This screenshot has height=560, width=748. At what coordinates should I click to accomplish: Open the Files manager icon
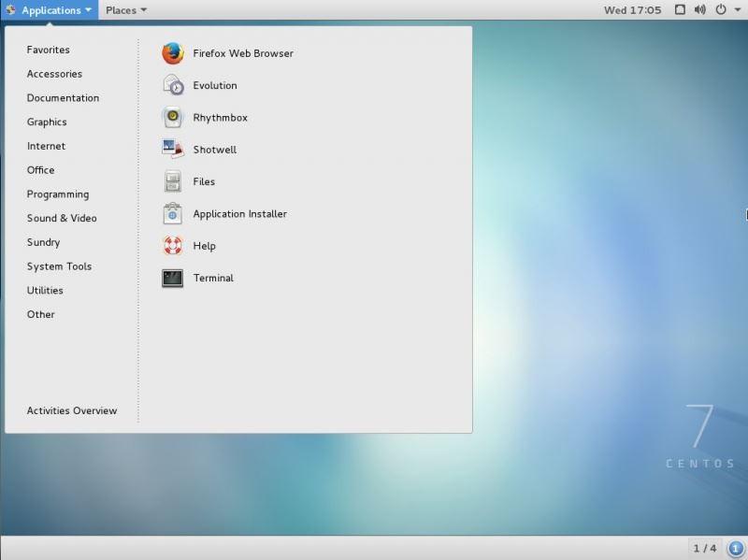pos(173,181)
